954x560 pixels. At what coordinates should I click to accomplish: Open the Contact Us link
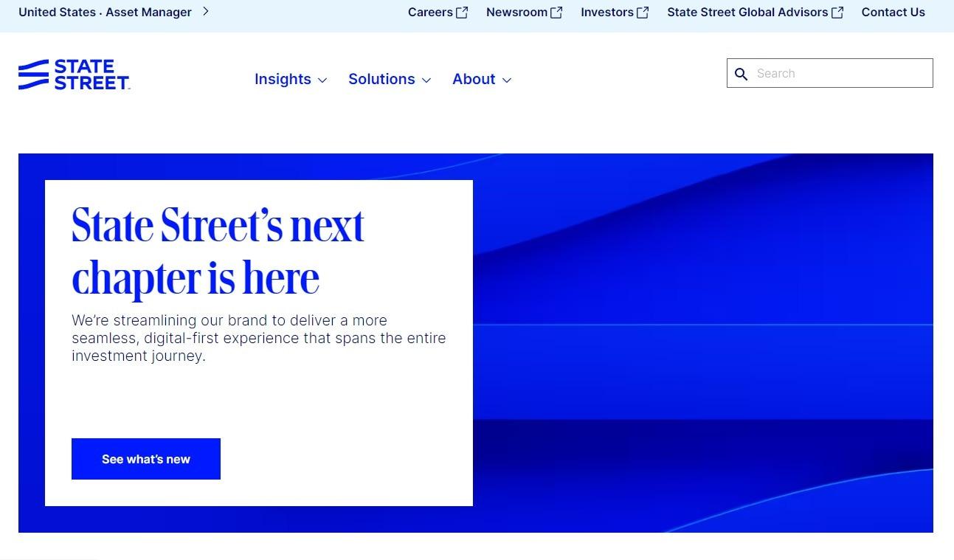pyautogui.click(x=893, y=13)
